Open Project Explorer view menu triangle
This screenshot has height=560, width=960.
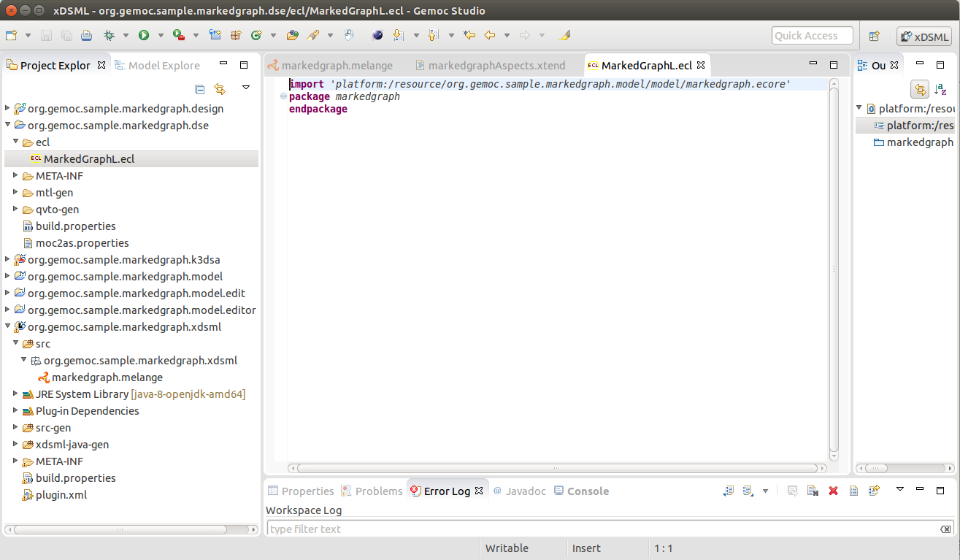[246, 88]
